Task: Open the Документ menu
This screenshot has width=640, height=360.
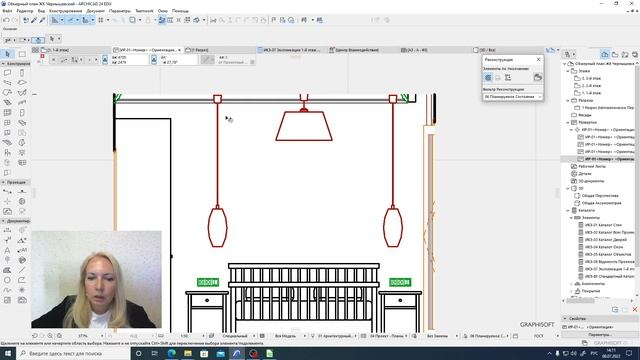Action: click(96, 11)
